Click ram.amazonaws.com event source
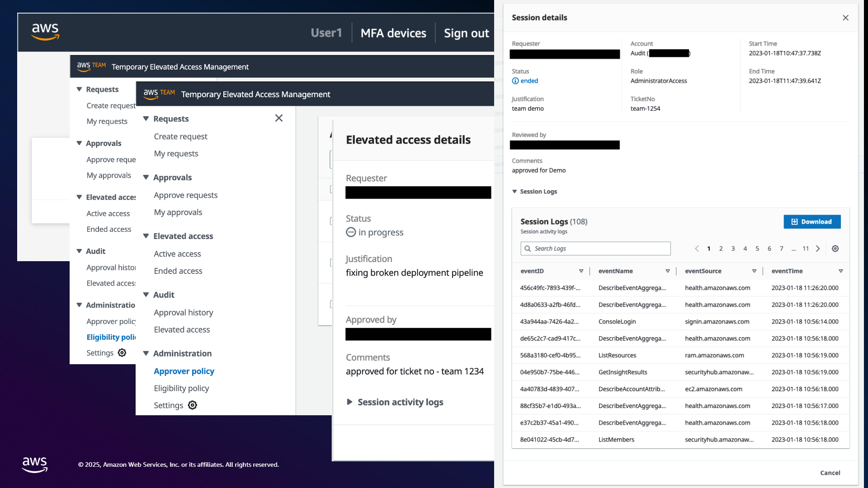This screenshot has height=488, width=868. coord(714,356)
